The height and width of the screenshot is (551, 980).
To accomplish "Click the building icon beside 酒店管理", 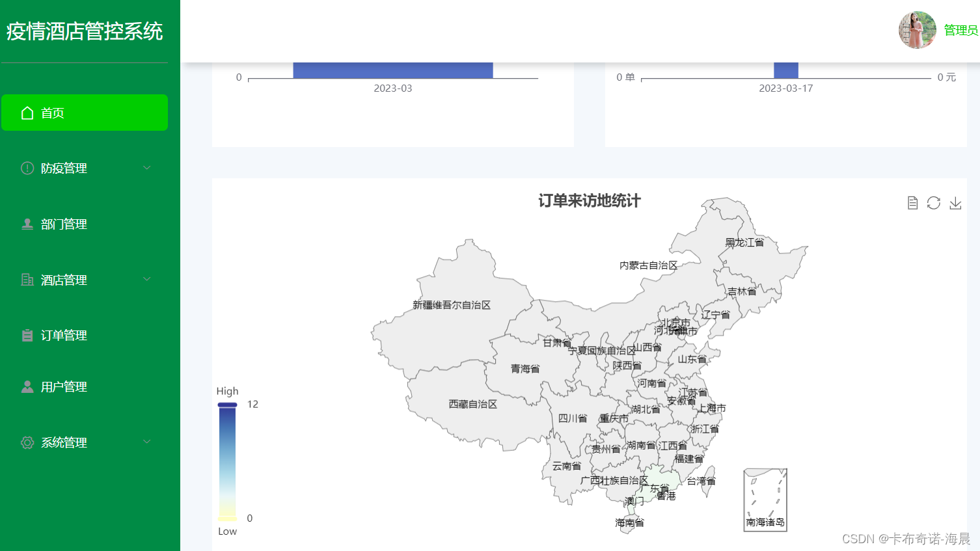I will click(27, 280).
